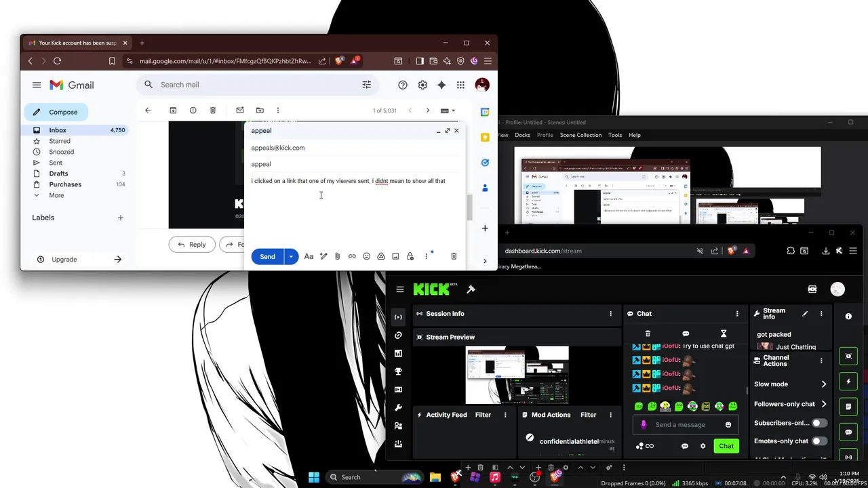Open the trophy icon in Kick sidebar
The height and width of the screenshot is (488, 868).
(x=398, y=371)
